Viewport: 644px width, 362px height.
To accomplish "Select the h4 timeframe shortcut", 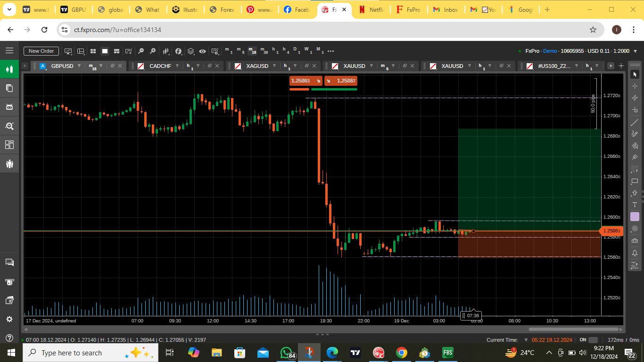I will 286,51.
